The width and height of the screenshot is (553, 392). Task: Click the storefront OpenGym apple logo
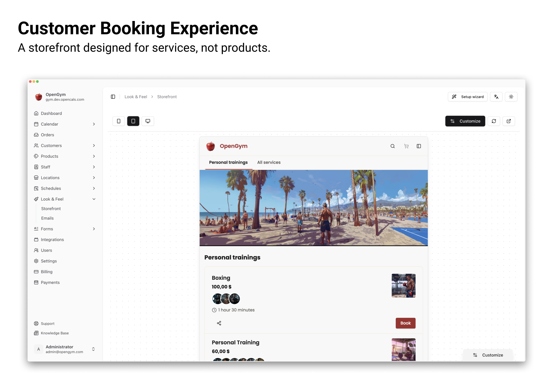click(211, 146)
